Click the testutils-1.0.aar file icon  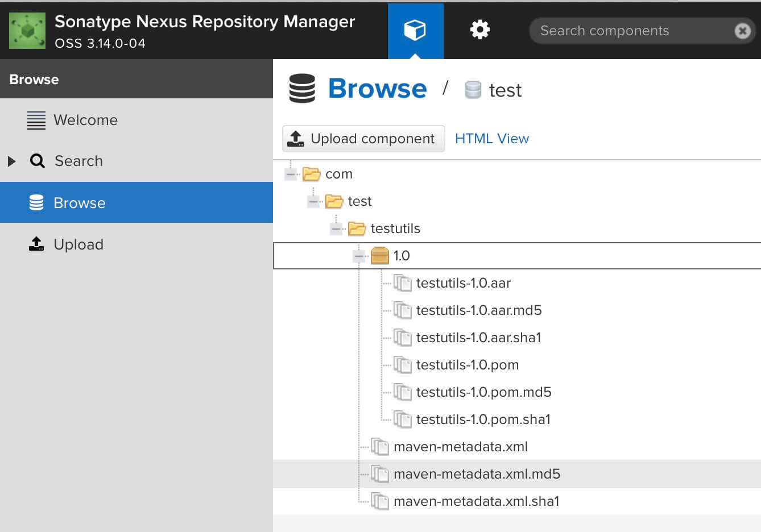(x=403, y=283)
